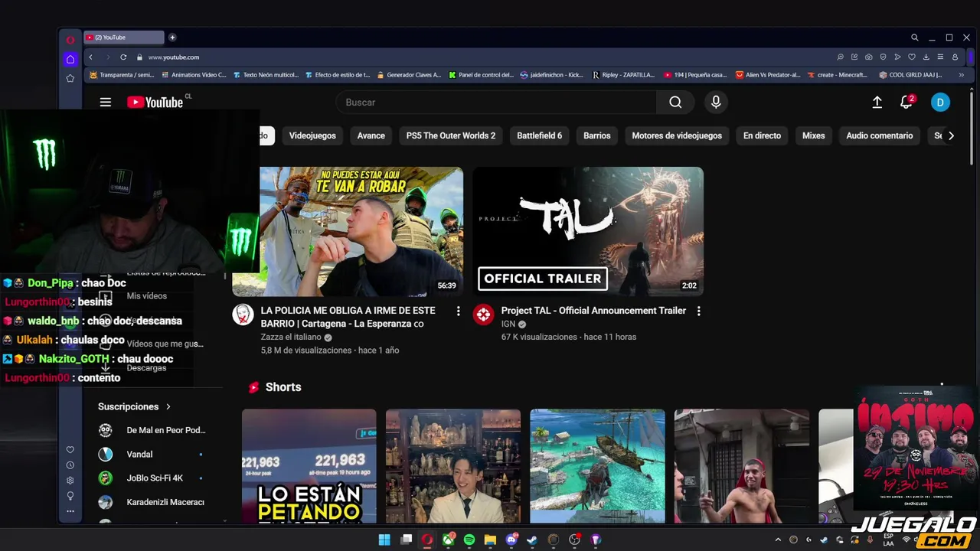Click the magnifier search button
This screenshot has height=551, width=980.
[675, 103]
